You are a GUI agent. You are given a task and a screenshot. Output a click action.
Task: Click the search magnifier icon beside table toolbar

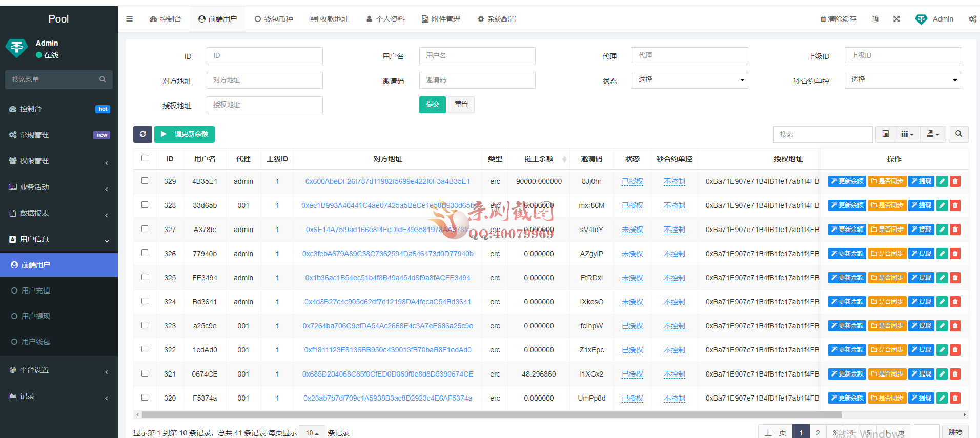click(958, 134)
